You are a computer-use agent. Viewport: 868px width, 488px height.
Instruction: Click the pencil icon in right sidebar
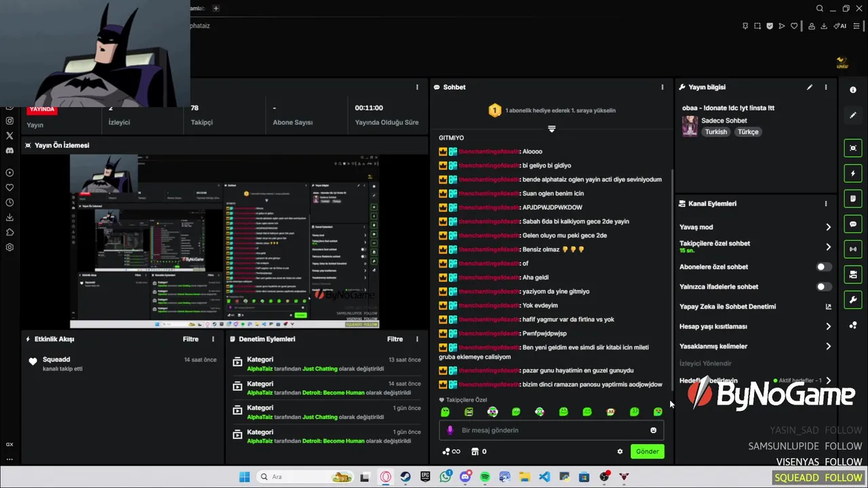pyautogui.click(x=853, y=115)
